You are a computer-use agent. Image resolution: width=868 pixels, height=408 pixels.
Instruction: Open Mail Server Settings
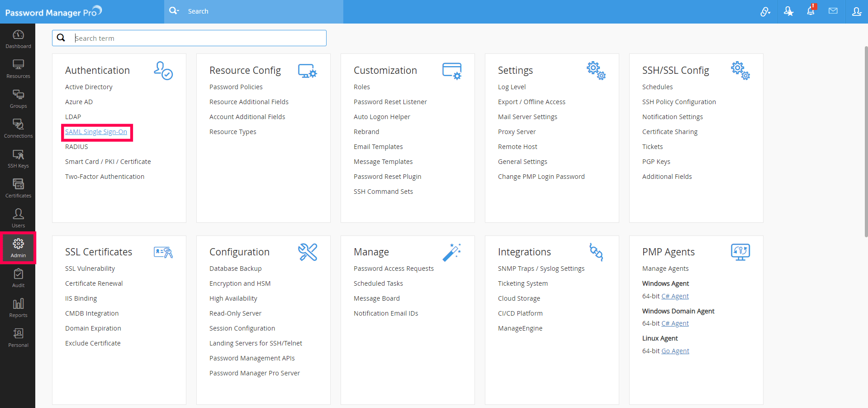click(x=527, y=117)
